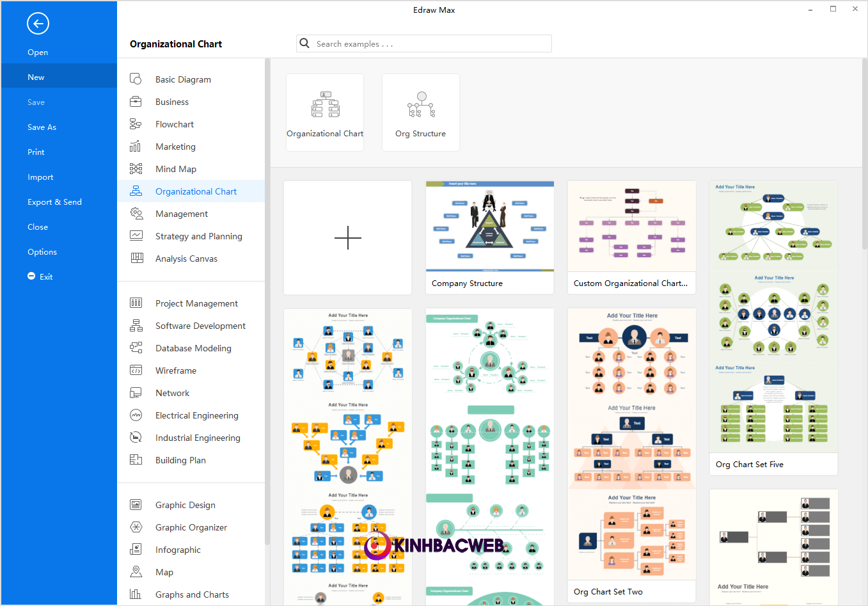
Task: Click the Project Management icon
Action: [x=136, y=303]
